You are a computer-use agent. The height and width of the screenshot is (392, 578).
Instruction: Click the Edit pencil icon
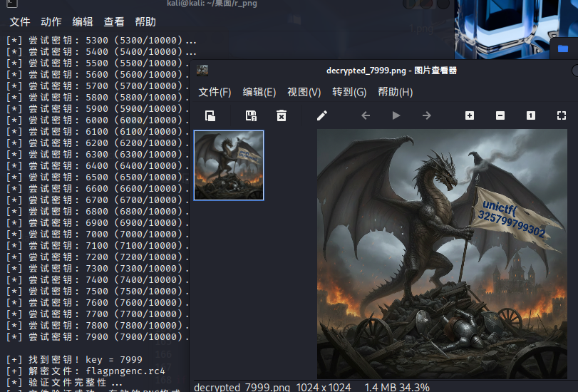click(x=322, y=115)
